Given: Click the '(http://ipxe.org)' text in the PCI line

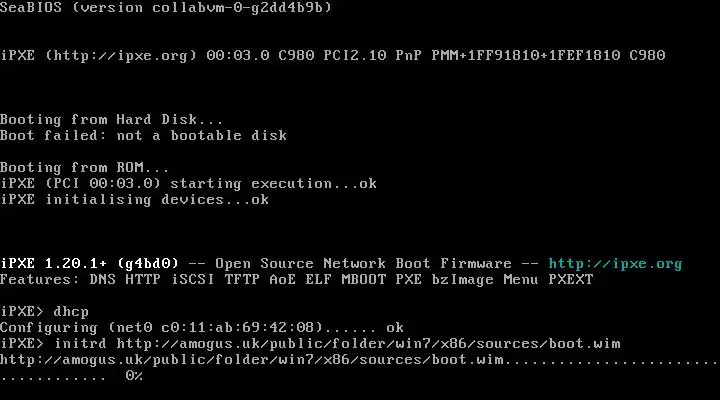Looking at the screenshot, I should [x=121, y=56].
